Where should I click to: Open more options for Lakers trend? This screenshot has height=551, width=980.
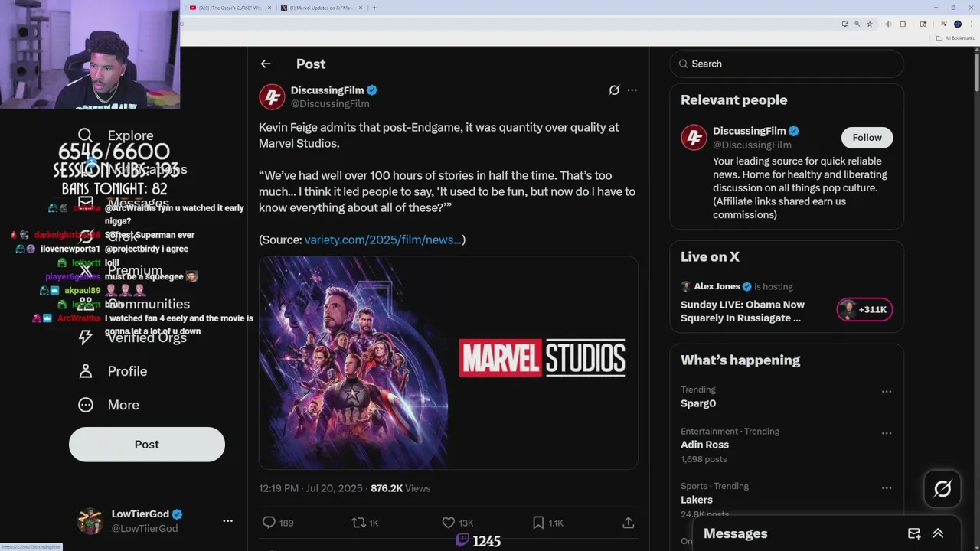point(887,488)
